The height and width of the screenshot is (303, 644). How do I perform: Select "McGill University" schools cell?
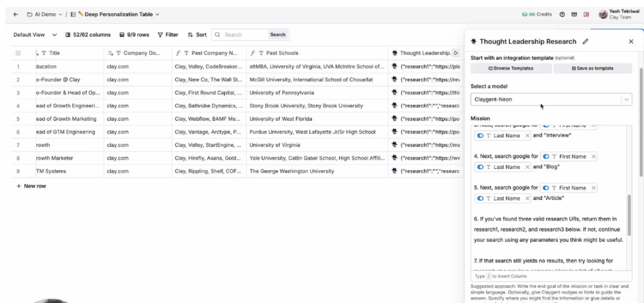tap(317, 79)
